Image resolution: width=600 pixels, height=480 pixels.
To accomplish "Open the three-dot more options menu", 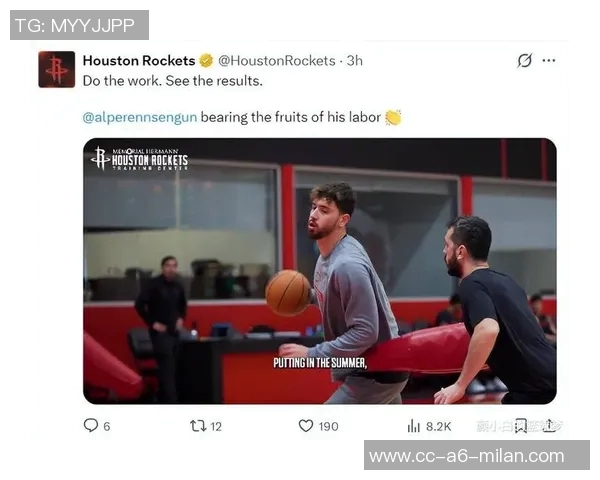I will coord(549,60).
